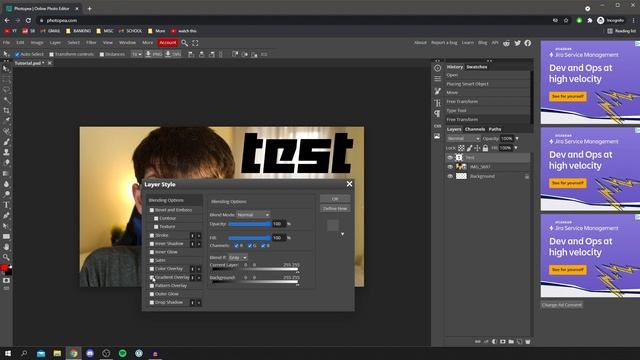Select the Clone Stamp tool
The image size is (640, 360).
(x=6, y=152)
